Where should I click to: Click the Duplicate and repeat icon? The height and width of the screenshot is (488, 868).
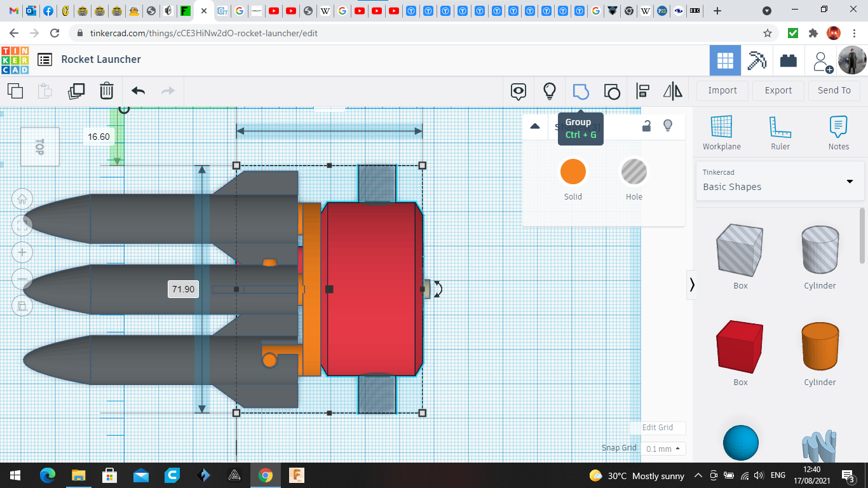click(76, 91)
